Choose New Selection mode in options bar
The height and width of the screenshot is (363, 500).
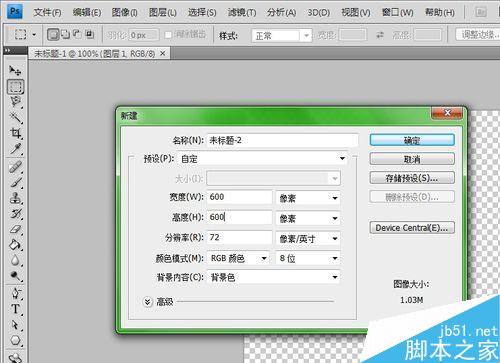coord(53,34)
